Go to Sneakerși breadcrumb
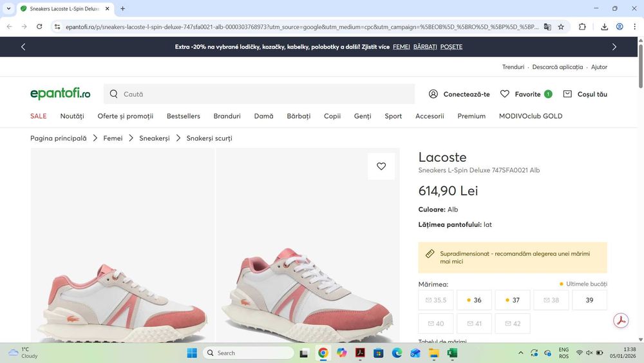The image size is (644, 363). point(155,138)
